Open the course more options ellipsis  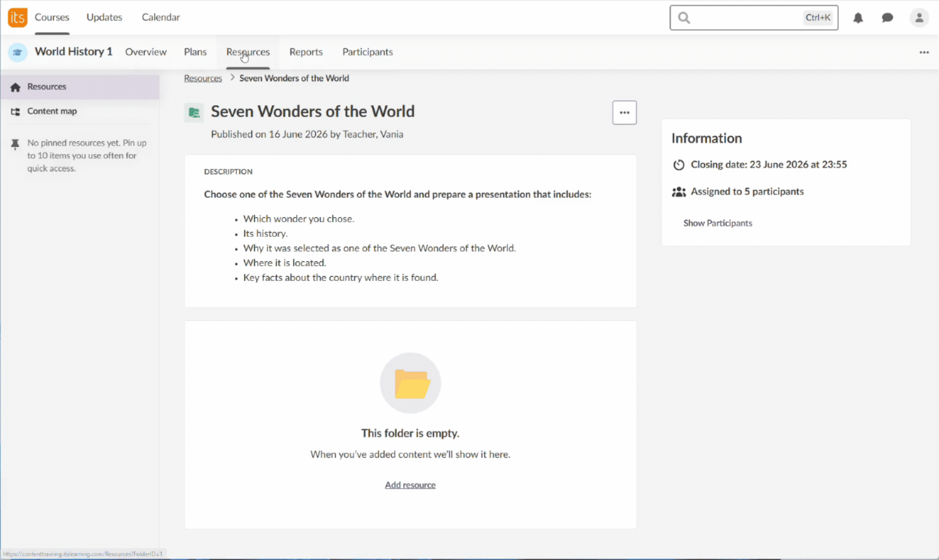click(x=924, y=52)
